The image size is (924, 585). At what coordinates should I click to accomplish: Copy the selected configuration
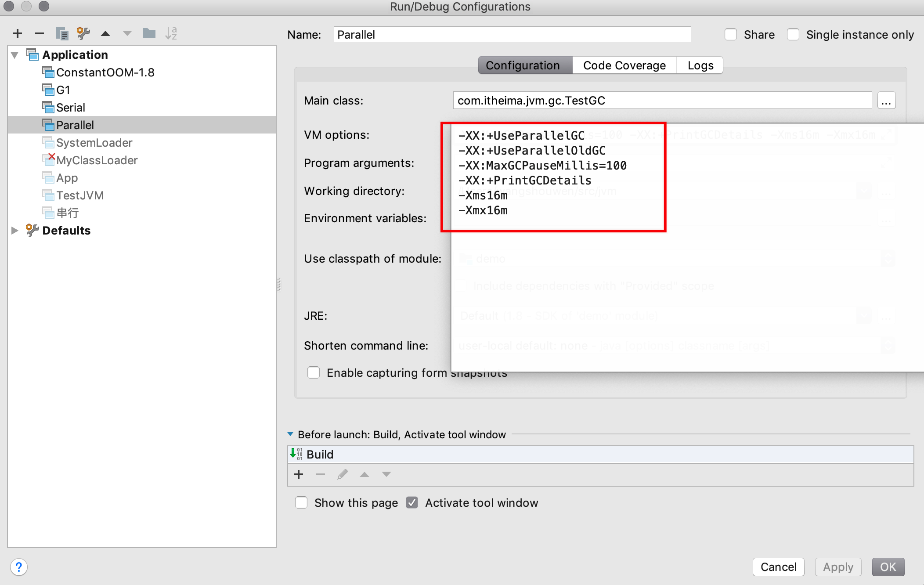(x=62, y=33)
